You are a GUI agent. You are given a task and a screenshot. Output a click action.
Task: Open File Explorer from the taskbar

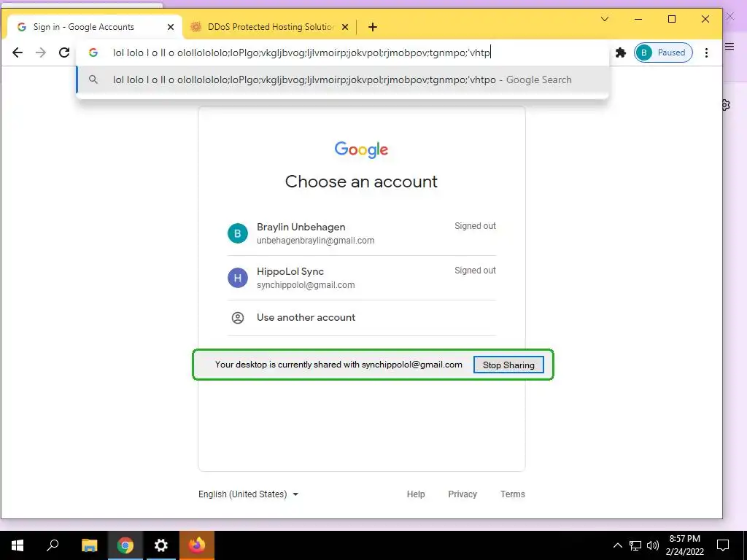pos(89,545)
